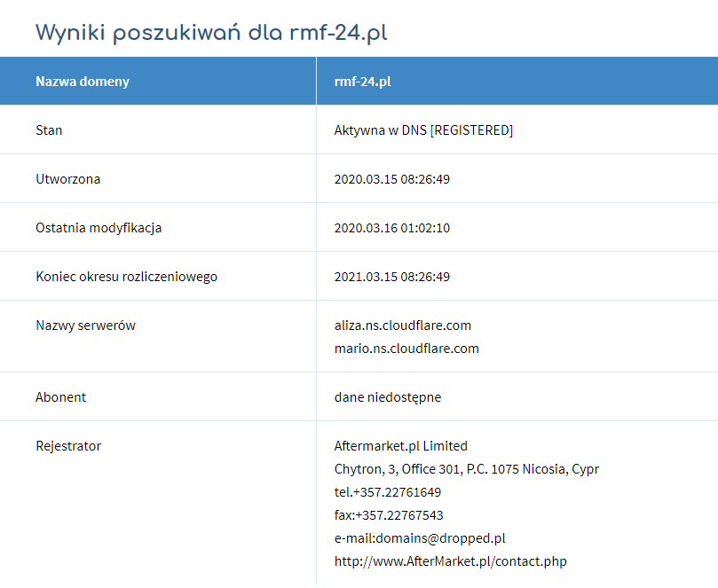Screen dimensions: 718x588
Task: Click nameserver 'mario.ns.cloudflare.com'
Action: (x=406, y=349)
